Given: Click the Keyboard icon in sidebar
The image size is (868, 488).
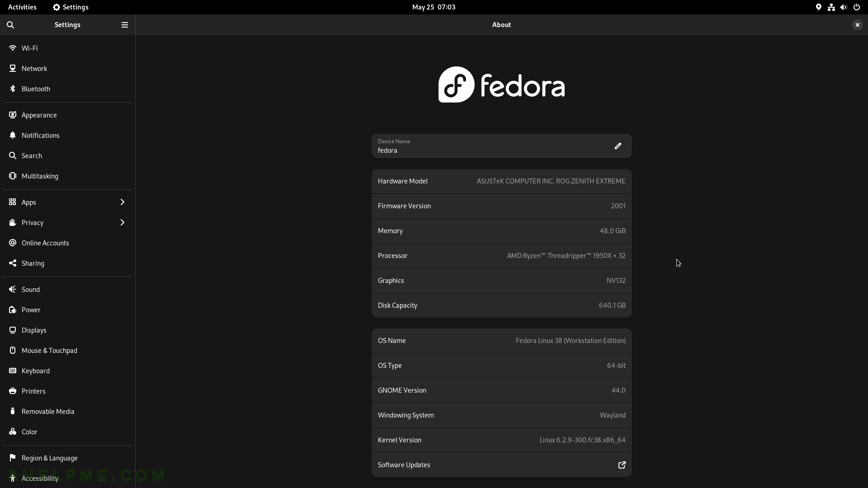Looking at the screenshot, I should (x=13, y=371).
